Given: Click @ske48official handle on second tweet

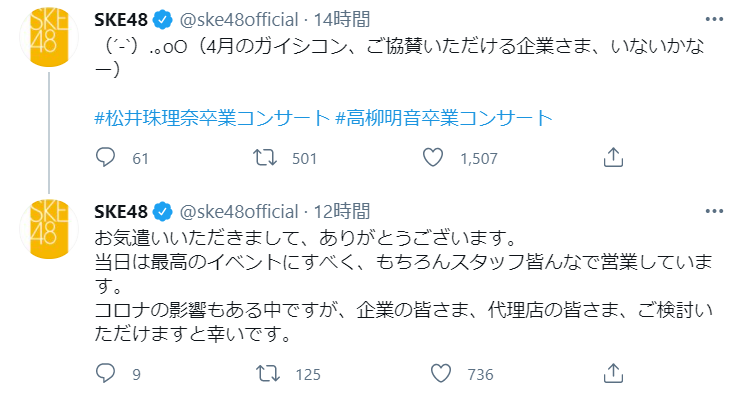Looking at the screenshot, I should tap(239, 212).
